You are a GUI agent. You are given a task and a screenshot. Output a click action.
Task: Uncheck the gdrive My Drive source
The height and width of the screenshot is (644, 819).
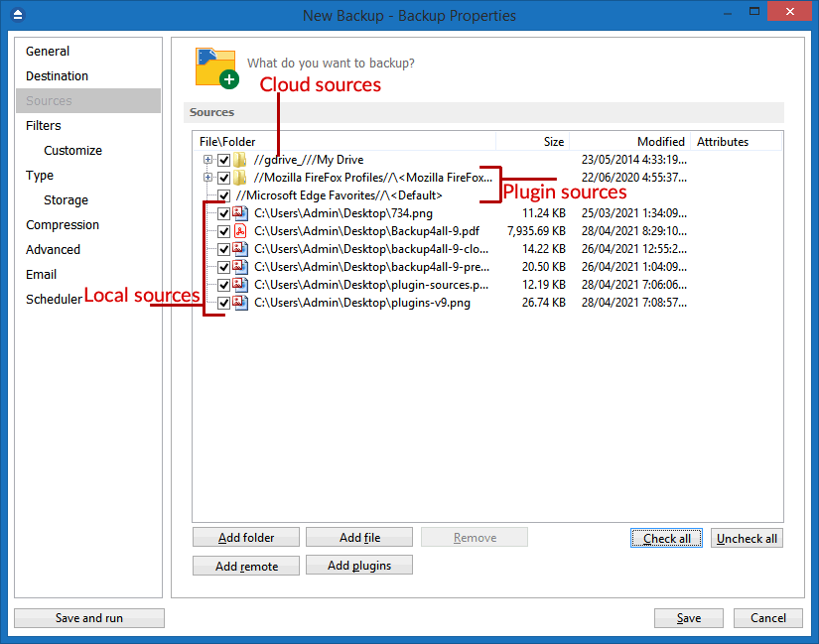[223, 161]
